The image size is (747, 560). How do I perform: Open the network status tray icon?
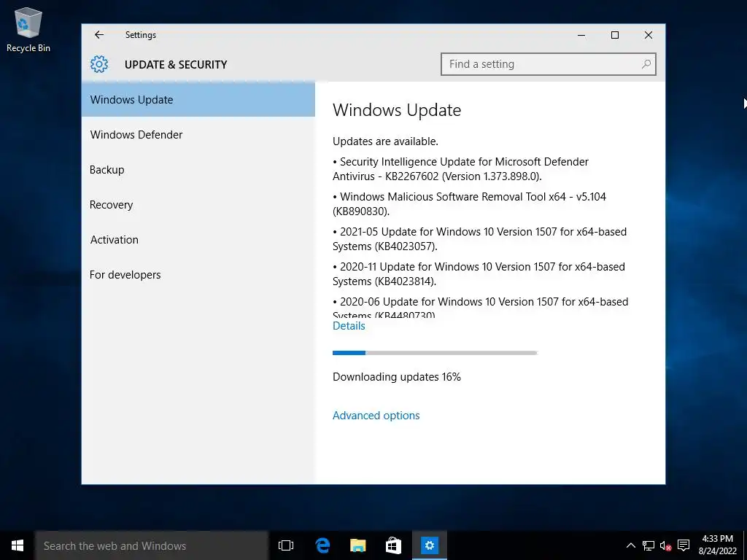[648, 545]
